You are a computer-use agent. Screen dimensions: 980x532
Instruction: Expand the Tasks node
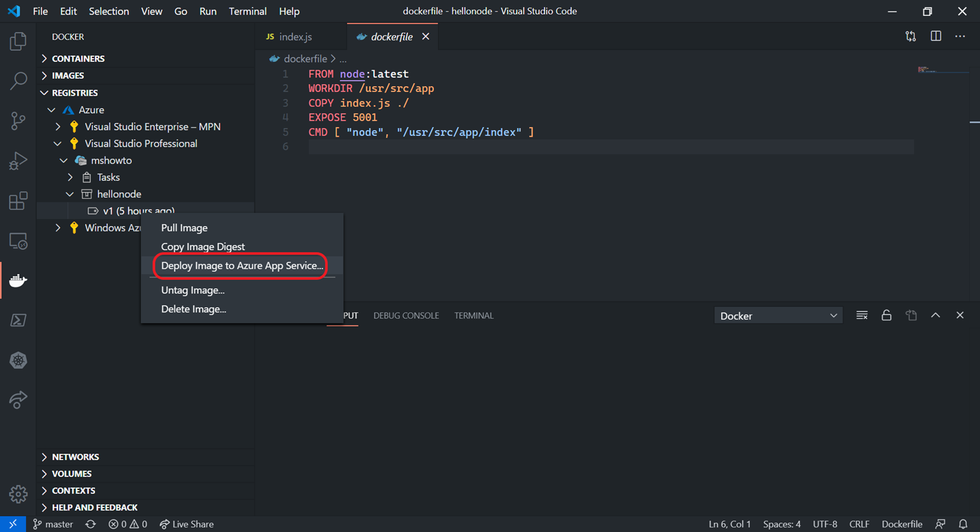70,177
